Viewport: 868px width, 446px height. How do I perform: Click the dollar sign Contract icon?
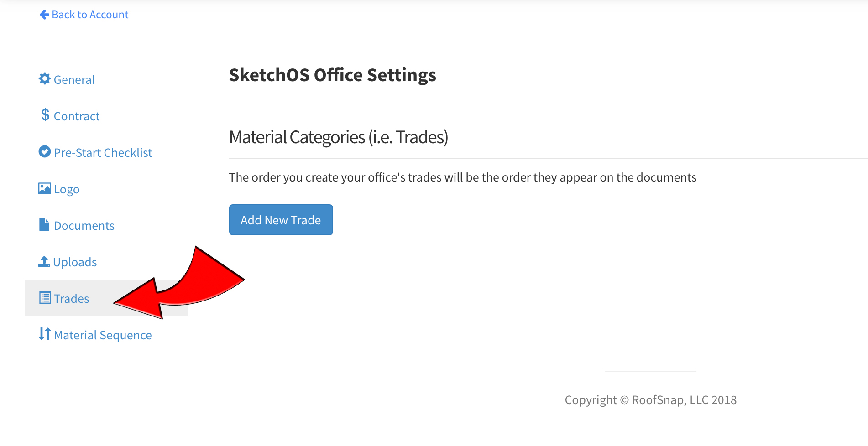[x=45, y=114]
